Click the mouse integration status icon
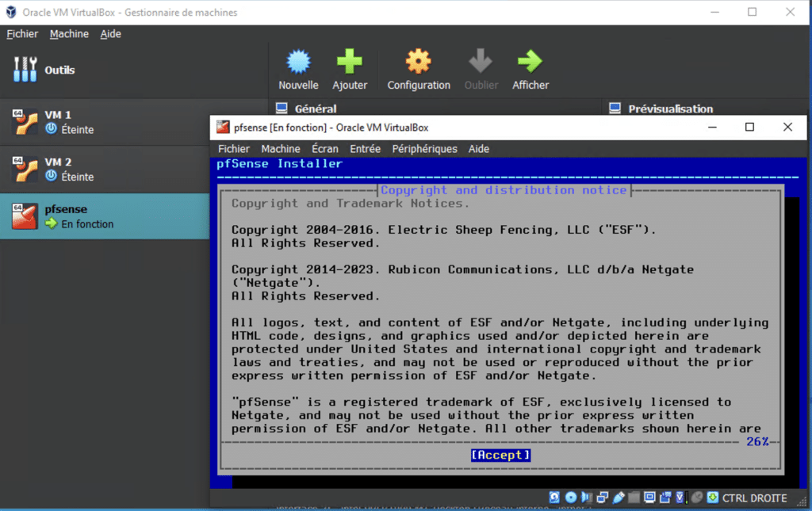Viewport: 812px width, 511px height. pos(697,498)
